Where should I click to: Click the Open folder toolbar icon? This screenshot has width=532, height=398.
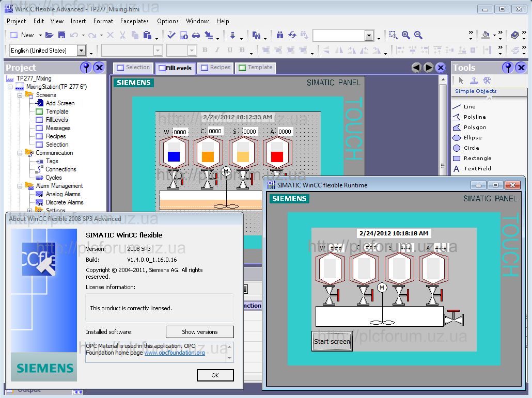[x=49, y=35]
